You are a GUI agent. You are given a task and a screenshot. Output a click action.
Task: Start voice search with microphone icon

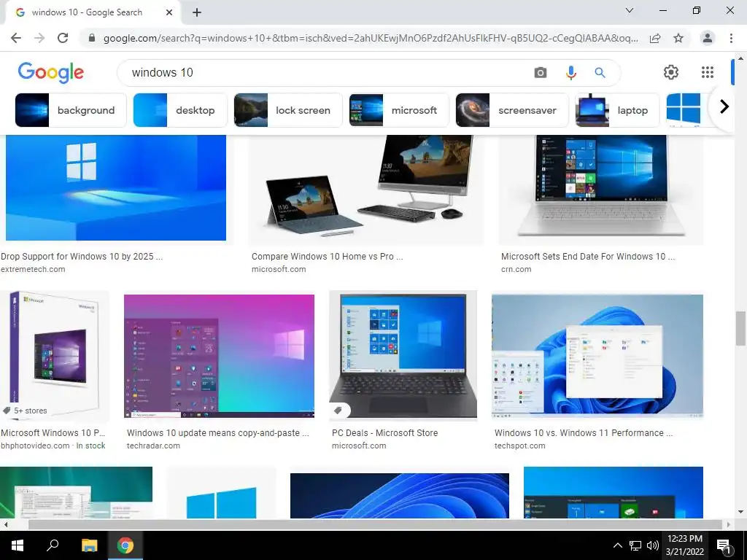(570, 72)
